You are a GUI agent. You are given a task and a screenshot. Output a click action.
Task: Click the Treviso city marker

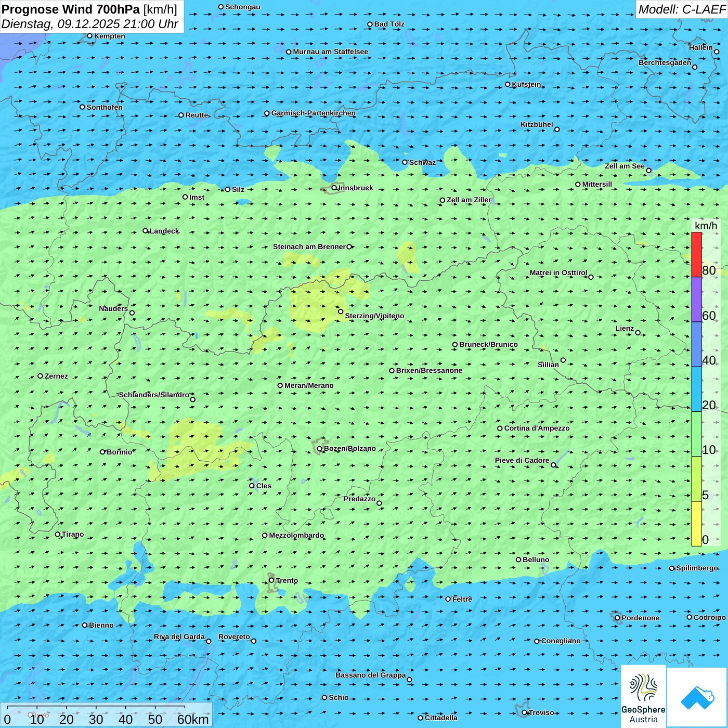(x=524, y=712)
